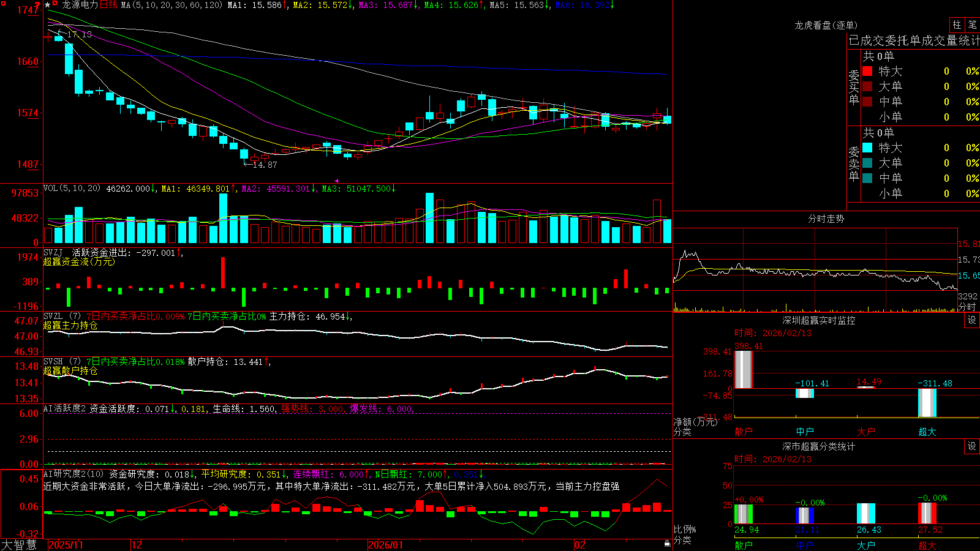Click the star favorite icon before 龙源电力
This screenshot has height=551, width=980.
pos(48,5)
